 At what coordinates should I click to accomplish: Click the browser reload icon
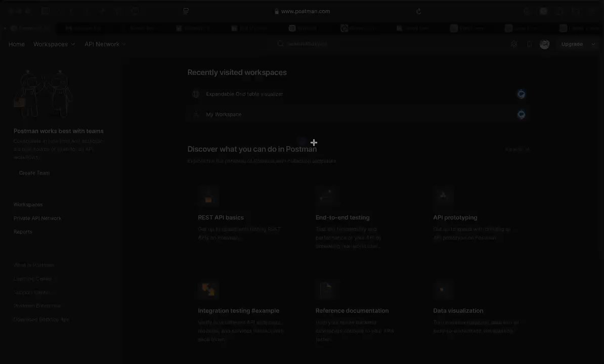coord(419,11)
